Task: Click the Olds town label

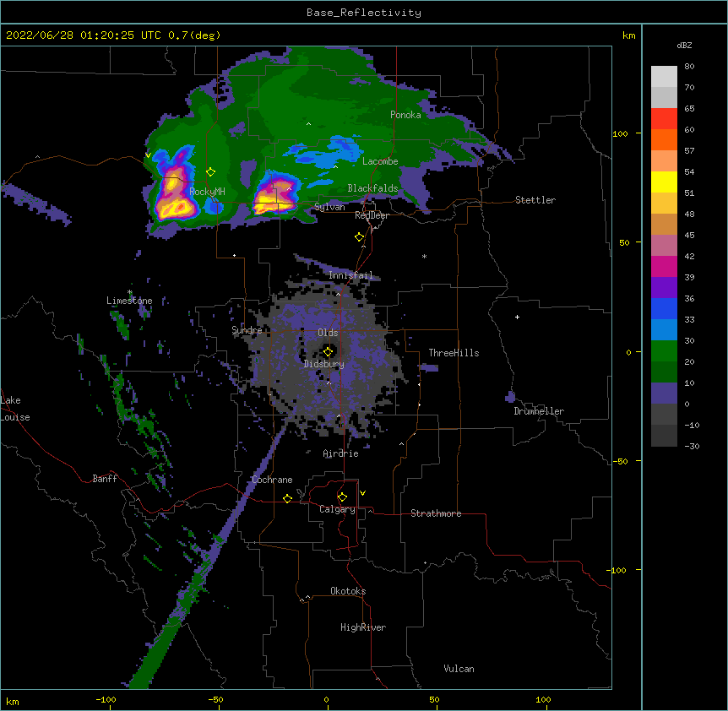Action: [x=328, y=333]
